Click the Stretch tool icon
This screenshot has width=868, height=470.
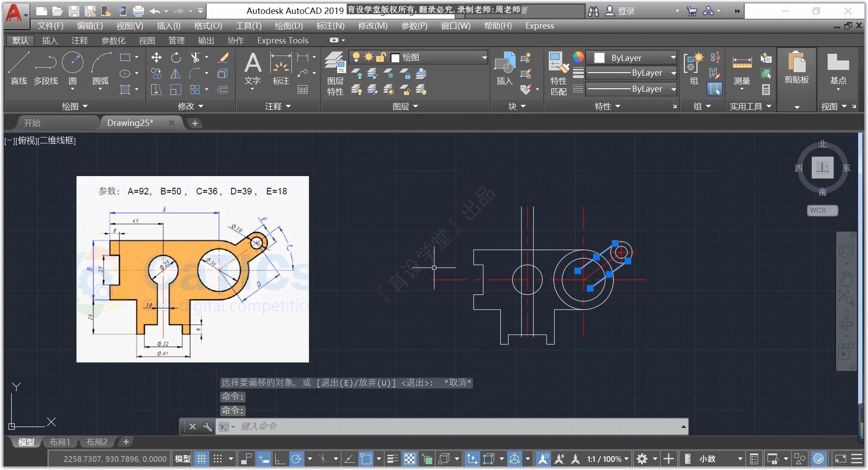pos(156,90)
